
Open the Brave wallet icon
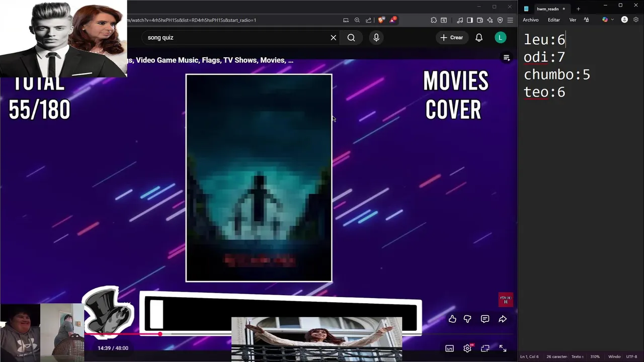tap(480, 20)
